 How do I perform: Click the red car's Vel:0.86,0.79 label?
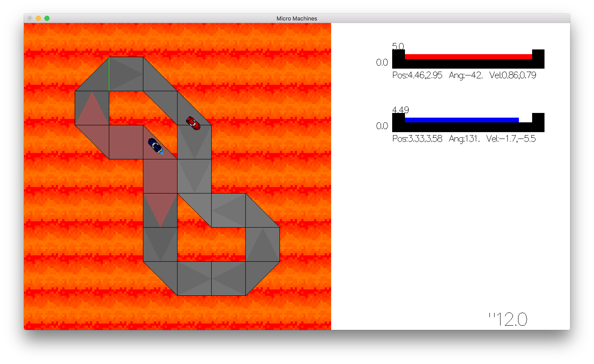point(512,75)
